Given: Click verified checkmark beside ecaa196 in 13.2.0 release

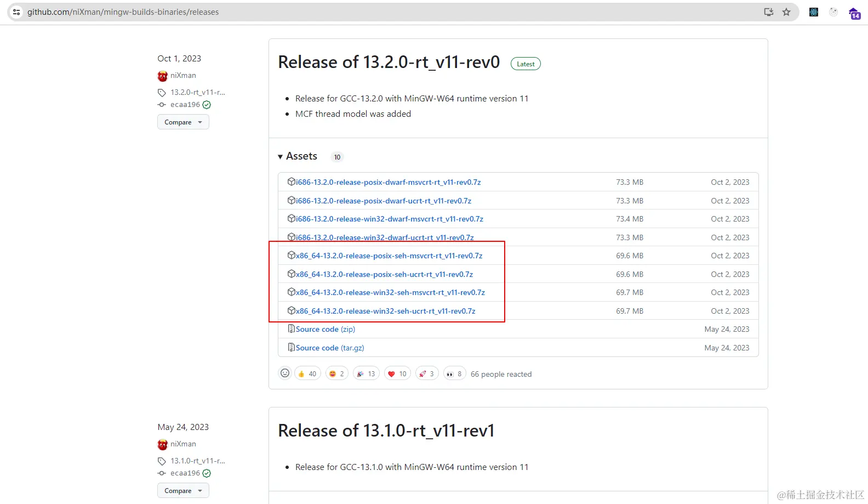Looking at the screenshot, I should click(x=207, y=105).
